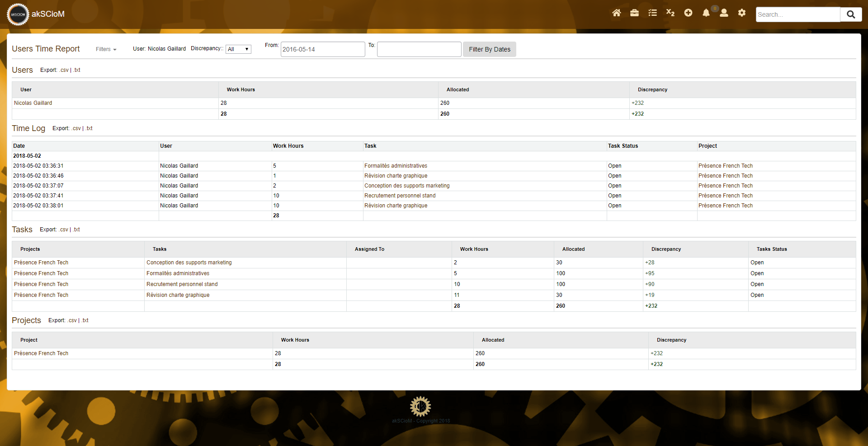Image resolution: width=868 pixels, height=446 pixels.
Task: Click the Filter By Dates button
Action: (x=490, y=49)
